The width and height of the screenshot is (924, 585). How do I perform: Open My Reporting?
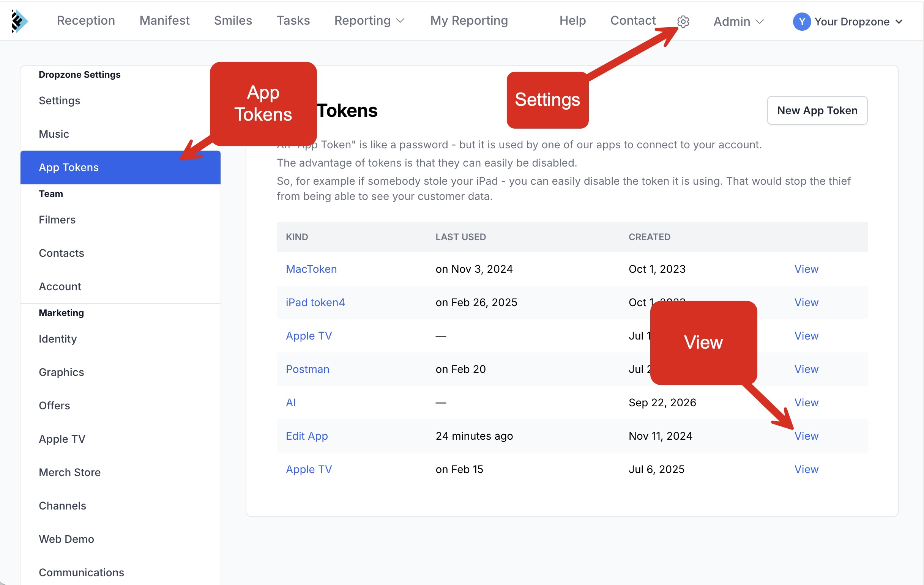(x=469, y=21)
